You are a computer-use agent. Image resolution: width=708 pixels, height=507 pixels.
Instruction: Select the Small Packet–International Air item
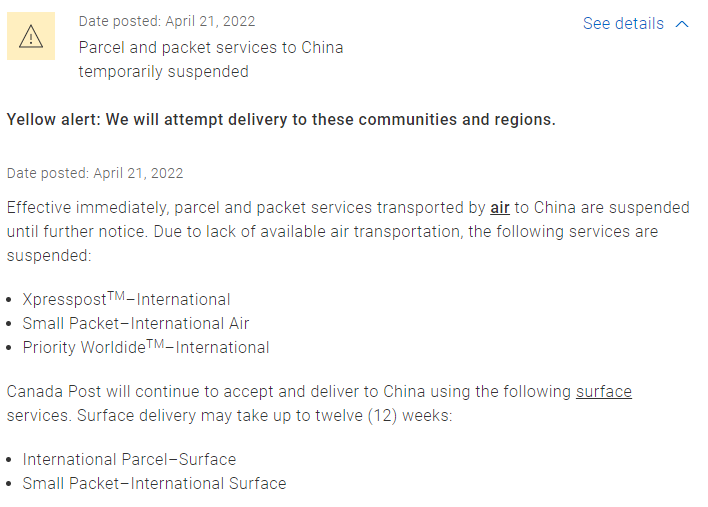tap(136, 323)
